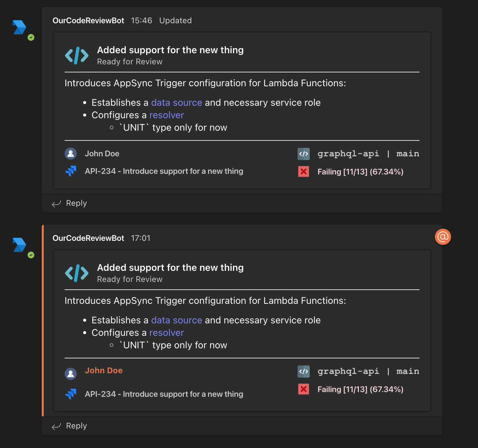
Task: Click the code icon in the 15:46 card header
Action: (x=77, y=55)
